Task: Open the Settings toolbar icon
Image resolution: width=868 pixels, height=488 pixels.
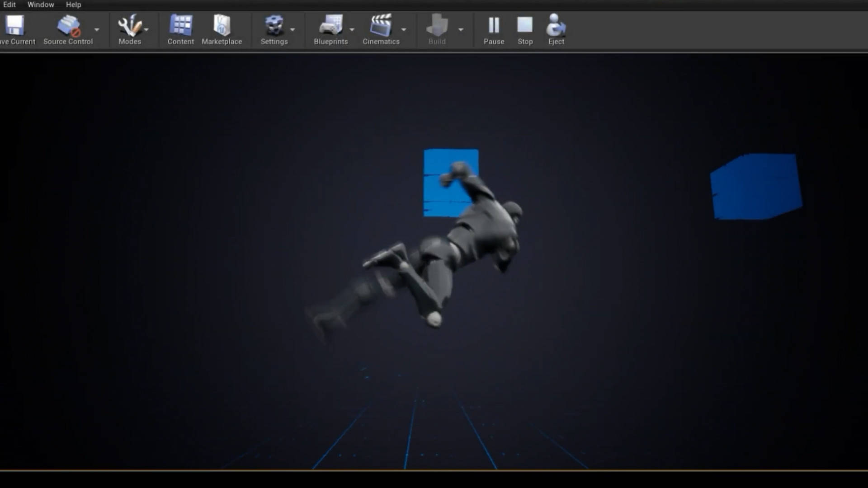Action: 274,25
